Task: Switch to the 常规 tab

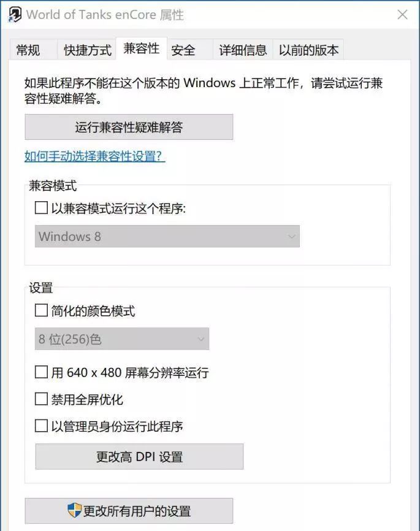Action: pyautogui.click(x=28, y=50)
